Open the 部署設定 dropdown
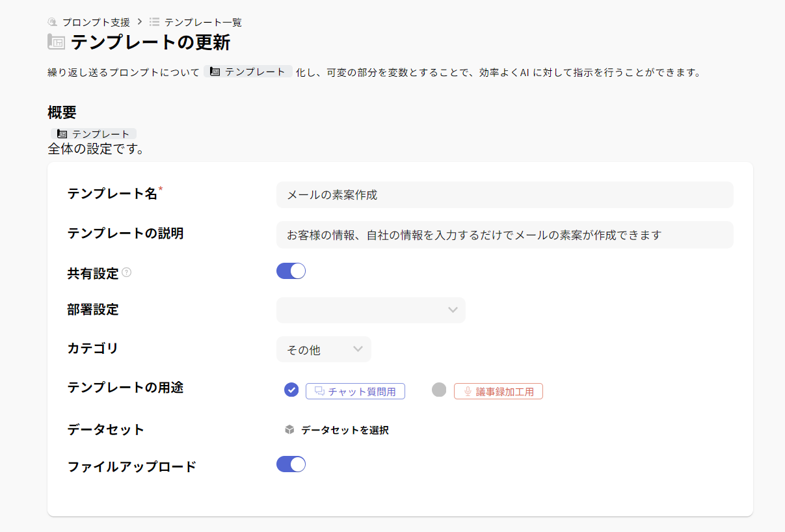 (371, 310)
